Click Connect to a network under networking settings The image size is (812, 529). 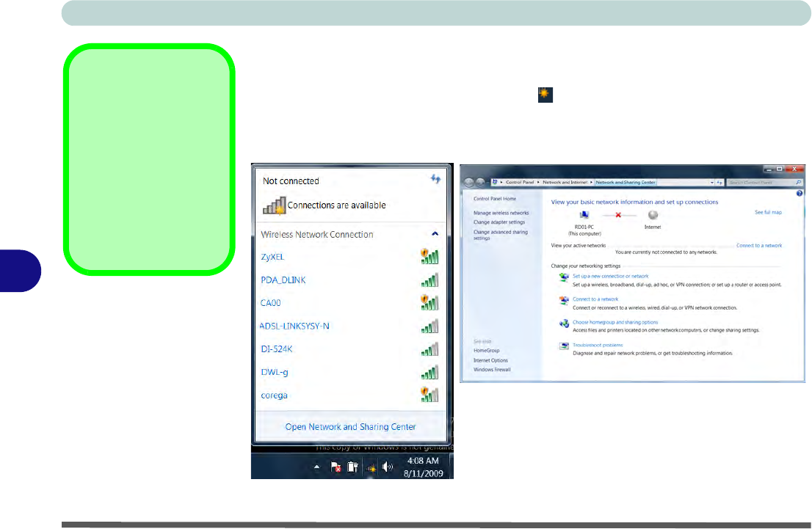coord(595,299)
